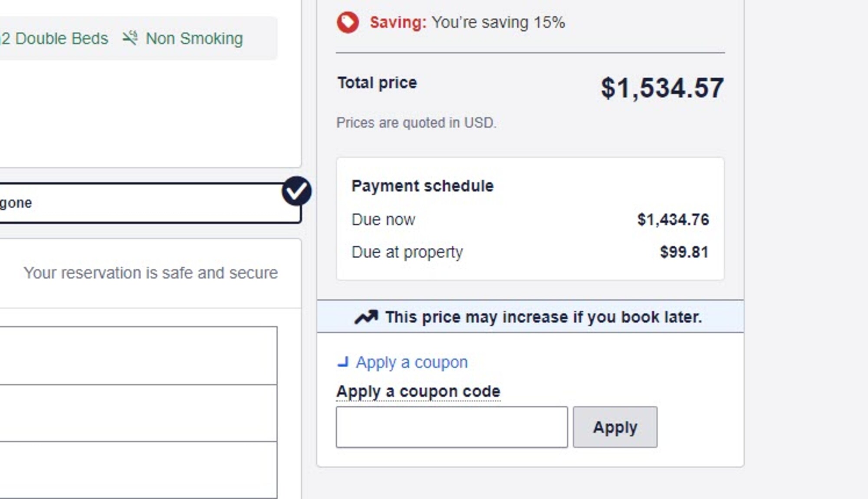Viewport: 868px width, 499px height.
Task: Click the field containing 'gone'
Action: pyautogui.click(x=130, y=202)
